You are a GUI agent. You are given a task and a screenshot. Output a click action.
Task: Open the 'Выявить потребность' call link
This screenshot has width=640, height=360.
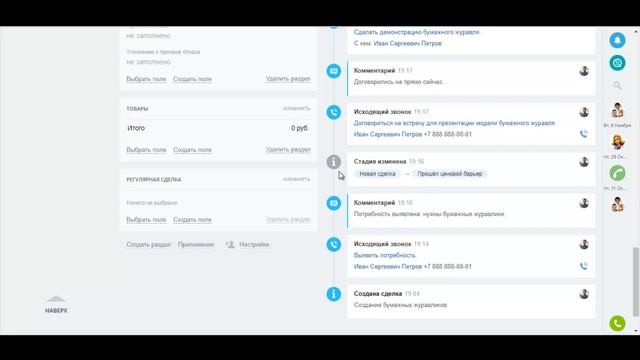[x=384, y=255]
